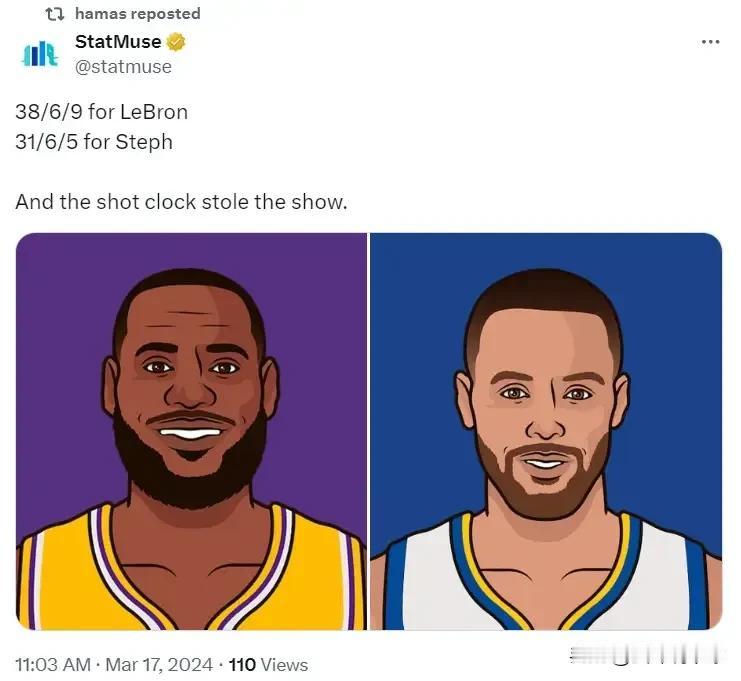Viewport: 741px width, 681px height.
Task: Open the 110 Views count
Action: click(x=268, y=665)
